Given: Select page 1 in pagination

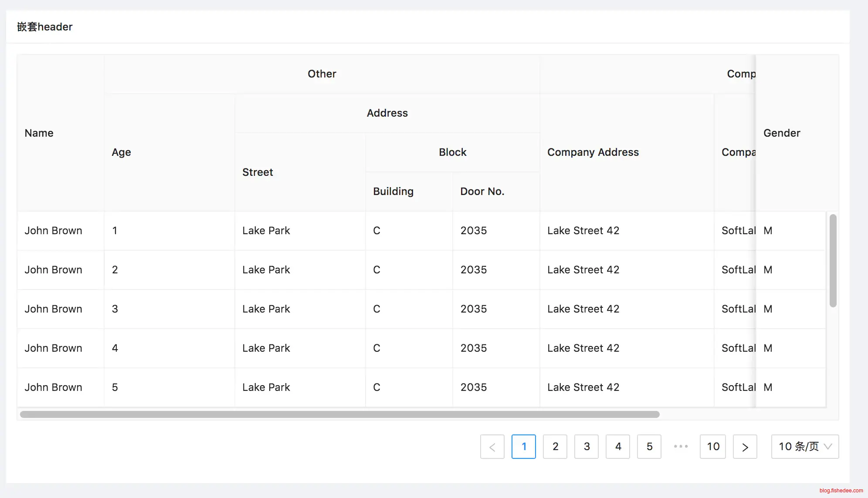Looking at the screenshot, I should [523, 447].
